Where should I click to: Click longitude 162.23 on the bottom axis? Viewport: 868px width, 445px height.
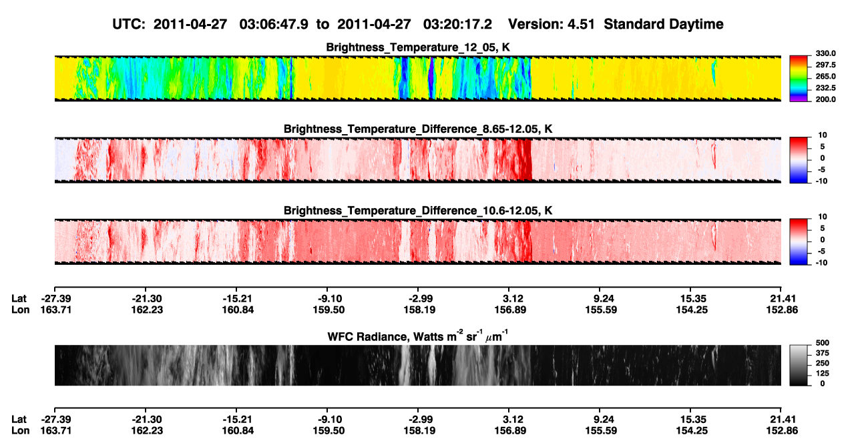pyautogui.click(x=146, y=431)
